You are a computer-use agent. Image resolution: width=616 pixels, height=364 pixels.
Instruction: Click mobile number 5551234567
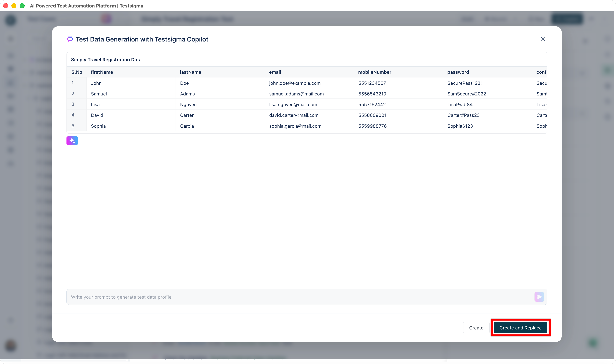(399, 83)
